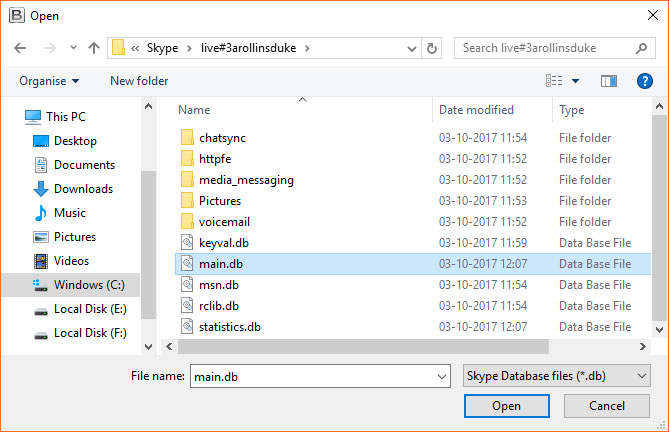The image size is (669, 432).
Task: Expand the address bar history dropdown
Action: [x=412, y=49]
